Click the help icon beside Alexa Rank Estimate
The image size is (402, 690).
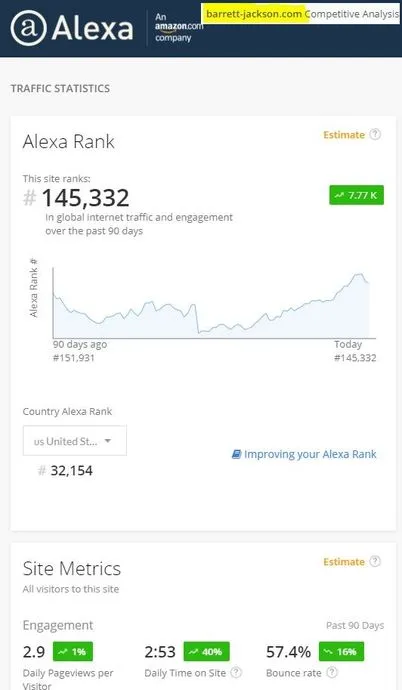(x=375, y=134)
